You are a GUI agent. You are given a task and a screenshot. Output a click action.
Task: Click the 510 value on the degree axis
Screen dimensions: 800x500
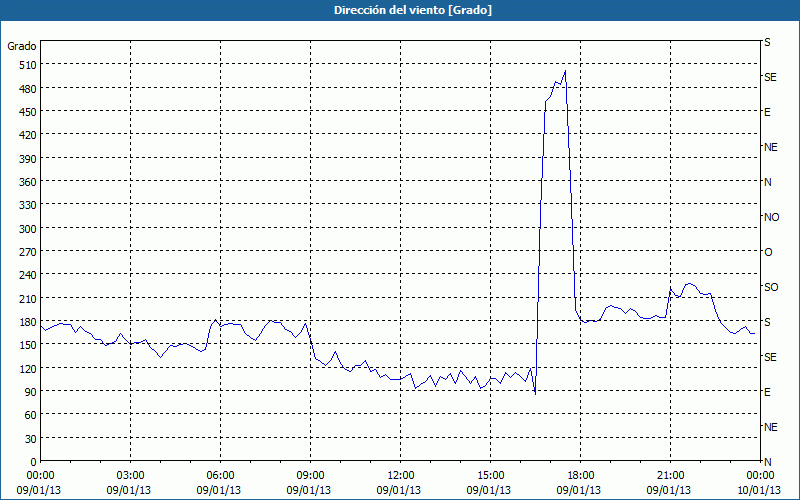pyautogui.click(x=28, y=65)
